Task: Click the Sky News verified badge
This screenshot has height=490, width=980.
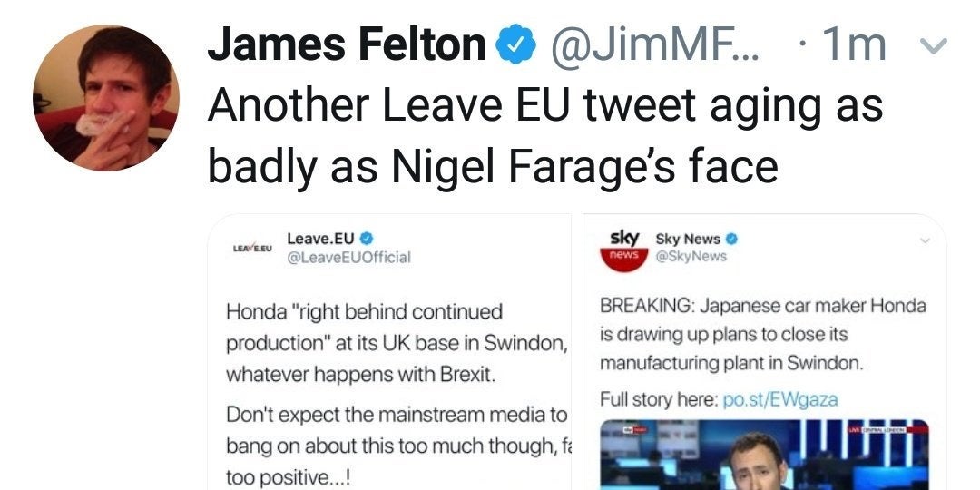Action: tap(731, 239)
